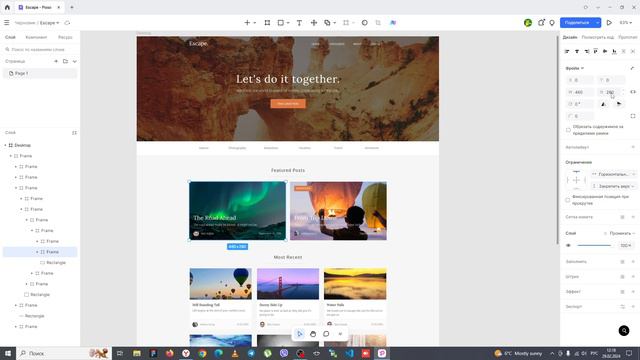This screenshot has width=640, height=360.
Task: Click the blue Share button
Action: tap(577, 23)
